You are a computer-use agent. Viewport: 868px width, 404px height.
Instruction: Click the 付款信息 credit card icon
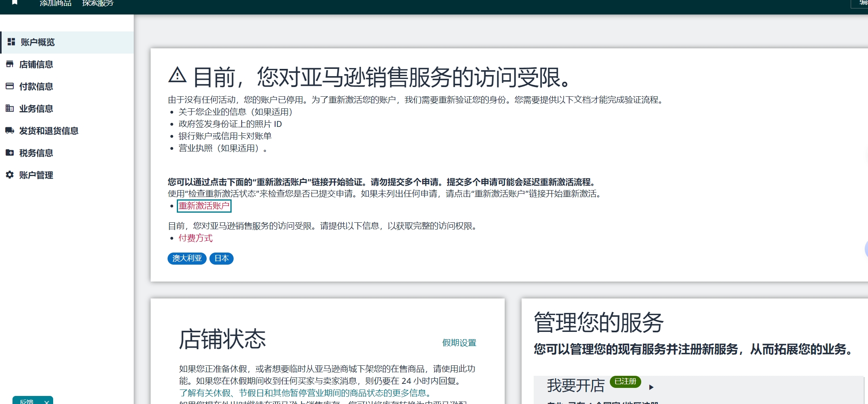[x=10, y=86]
